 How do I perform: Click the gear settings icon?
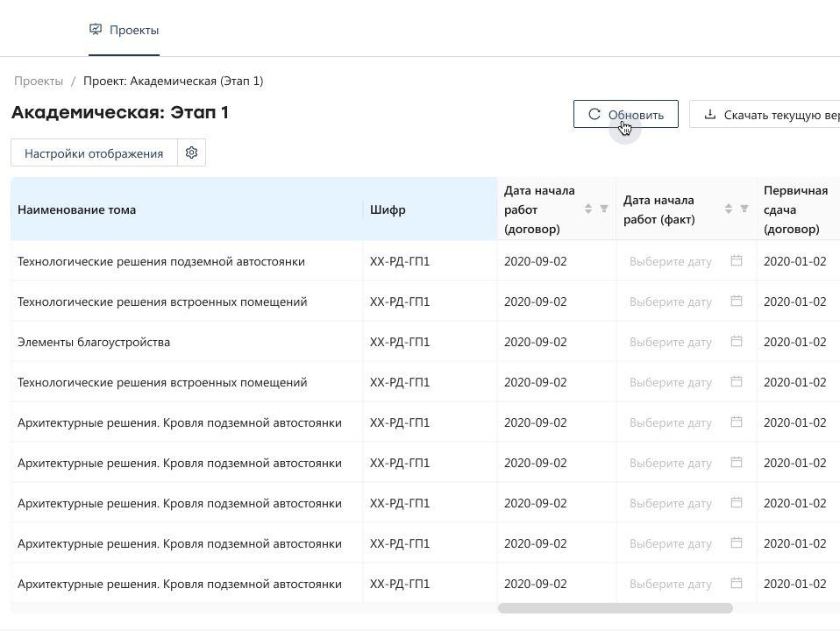pos(191,153)
